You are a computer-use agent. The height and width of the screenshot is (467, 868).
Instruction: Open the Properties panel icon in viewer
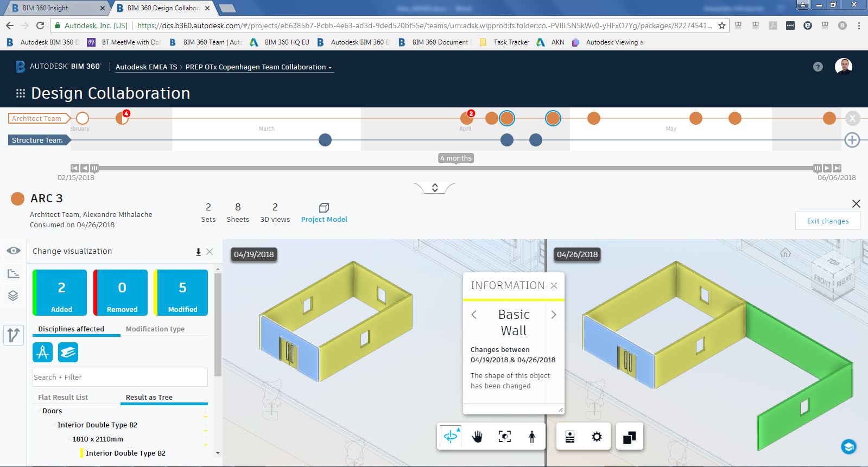[x=570, y=437]
